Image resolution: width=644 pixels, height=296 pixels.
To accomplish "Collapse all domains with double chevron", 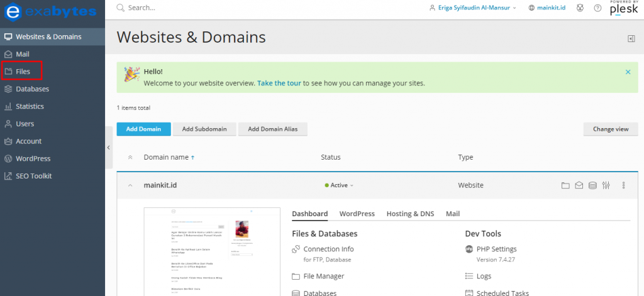I will click(130, 157).
